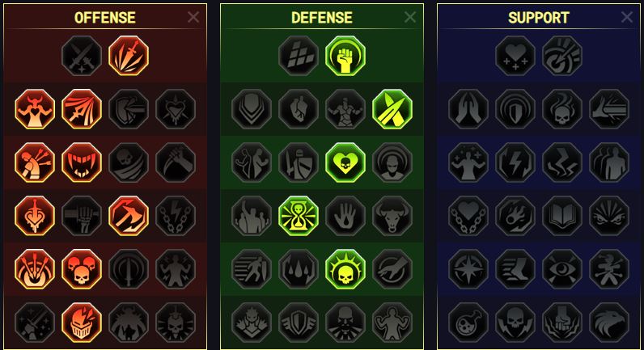Close the Defense mastery panel
The height and width of the screenshot is (350, 644).
coord(410,17)
